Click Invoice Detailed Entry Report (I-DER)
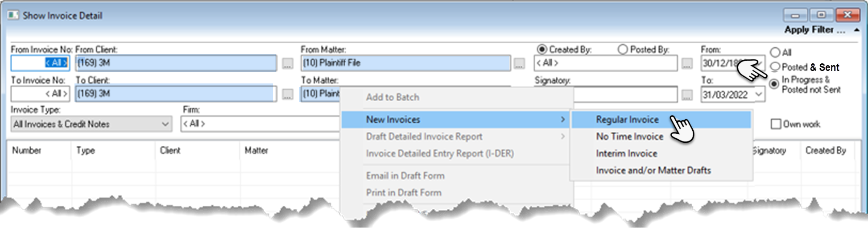 [456, 153]
